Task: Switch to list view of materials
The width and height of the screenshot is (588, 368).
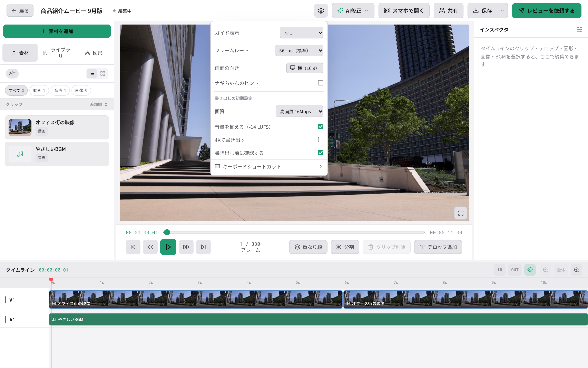Action: [92, 73]
